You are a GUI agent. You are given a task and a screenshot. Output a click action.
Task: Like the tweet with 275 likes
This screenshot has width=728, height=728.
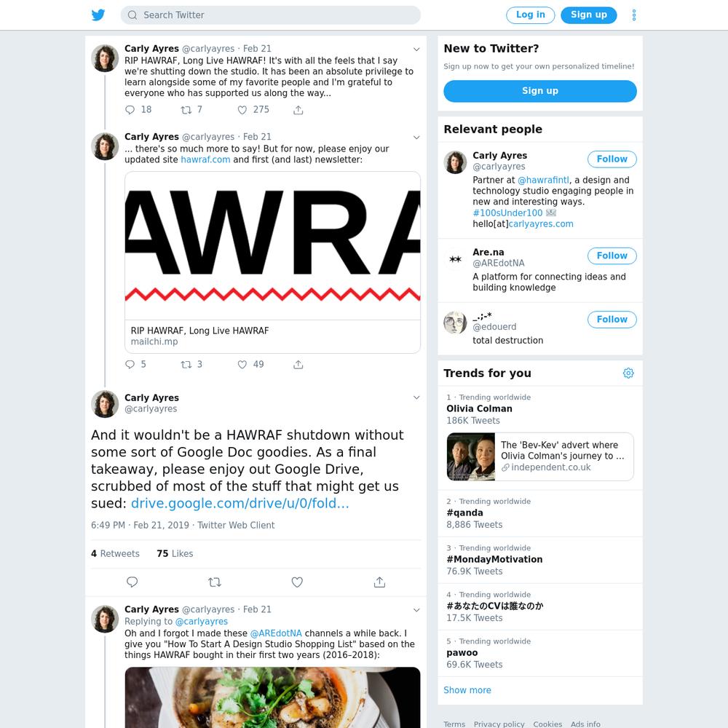coord(242,110)
